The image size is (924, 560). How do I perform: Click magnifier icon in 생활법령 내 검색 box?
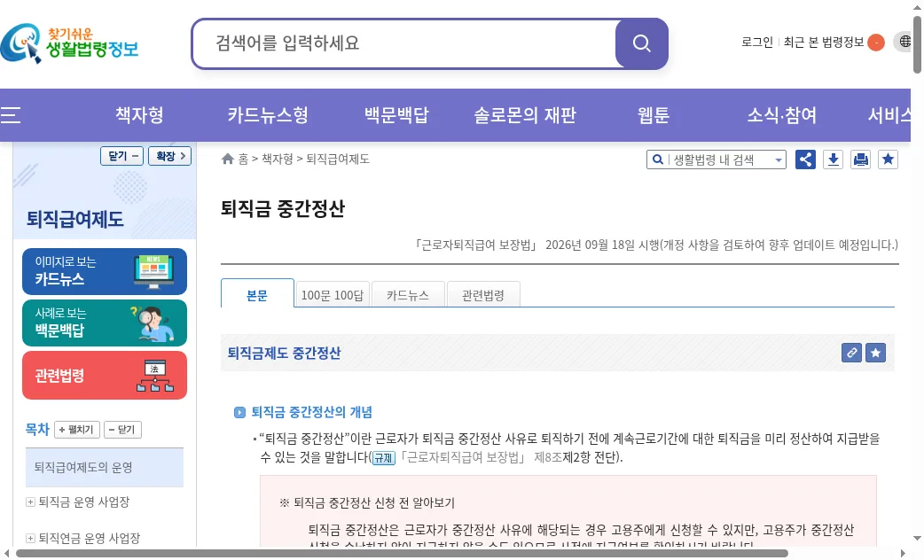(x=658, y=159)
